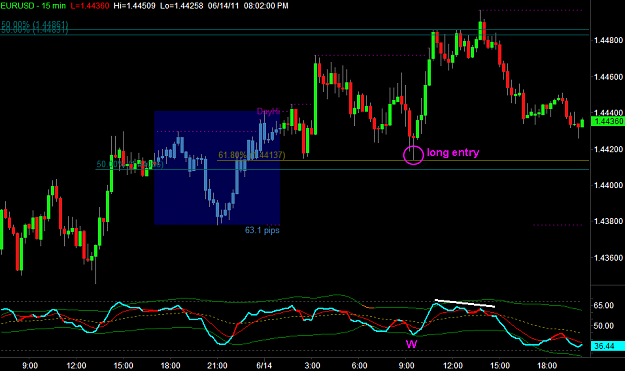Click the 1.44400 price axis label

point(608,113)
